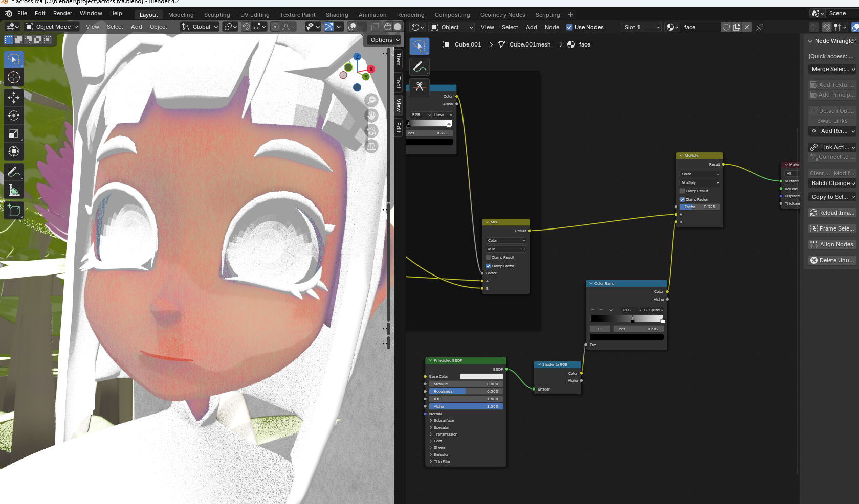859x504 pixels.
Task: Collapse the Node Wrangler panel
Action: 810,41
